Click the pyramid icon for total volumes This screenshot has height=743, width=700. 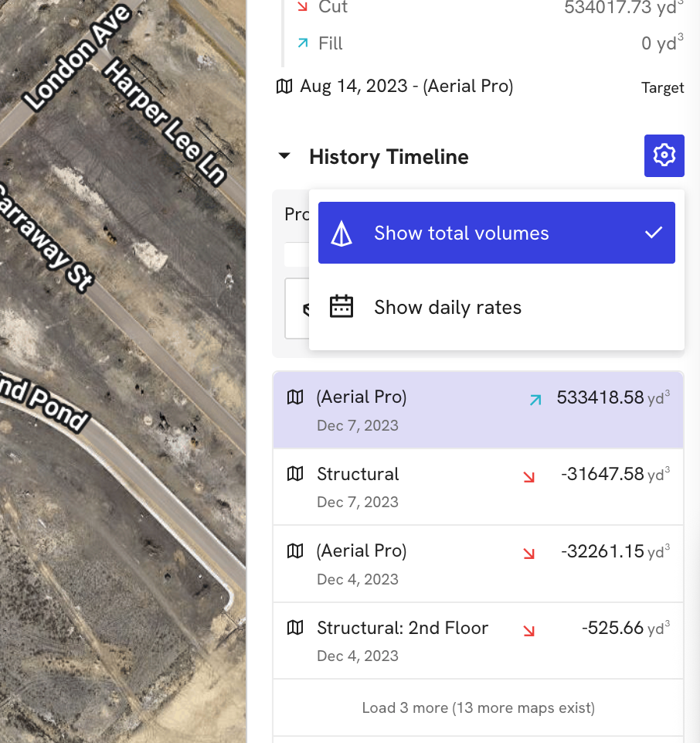(x=342, y=233)
